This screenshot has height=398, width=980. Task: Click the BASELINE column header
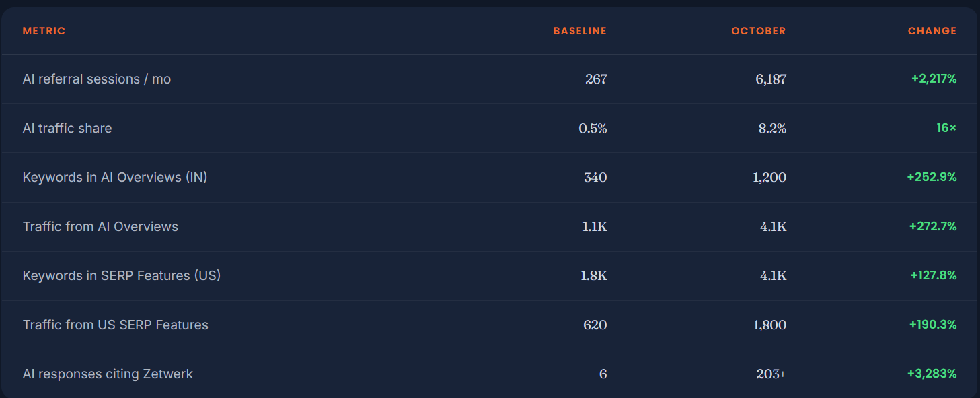coord(580,31)
